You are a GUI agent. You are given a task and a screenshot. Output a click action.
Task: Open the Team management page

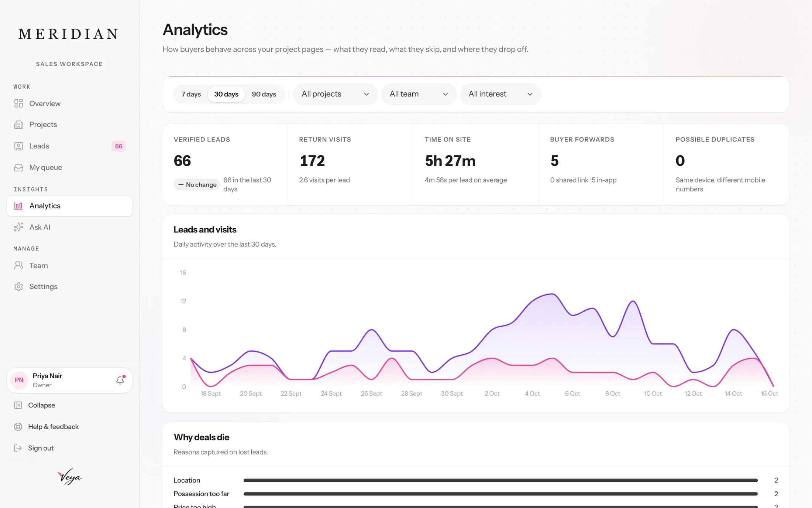[69, 265]
